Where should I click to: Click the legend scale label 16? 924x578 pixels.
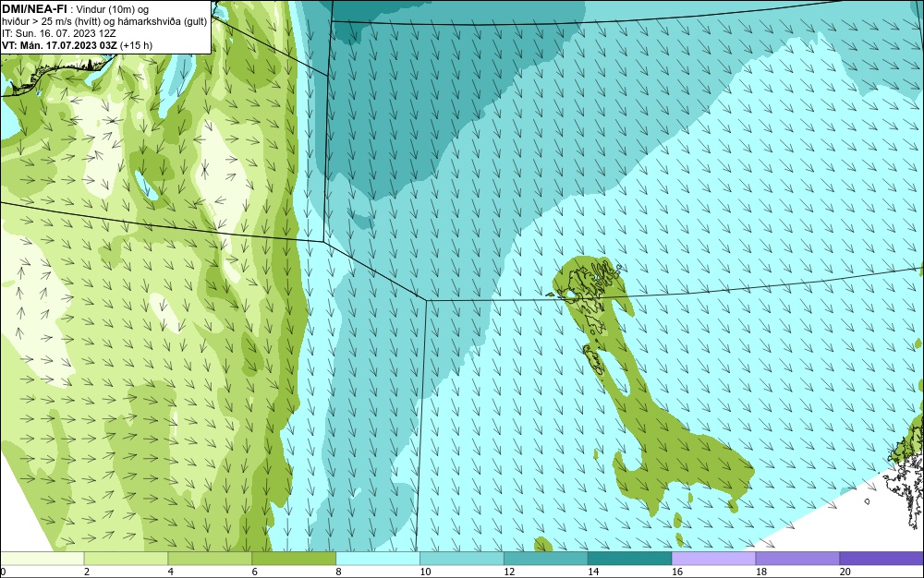click(x=677, y=572)
